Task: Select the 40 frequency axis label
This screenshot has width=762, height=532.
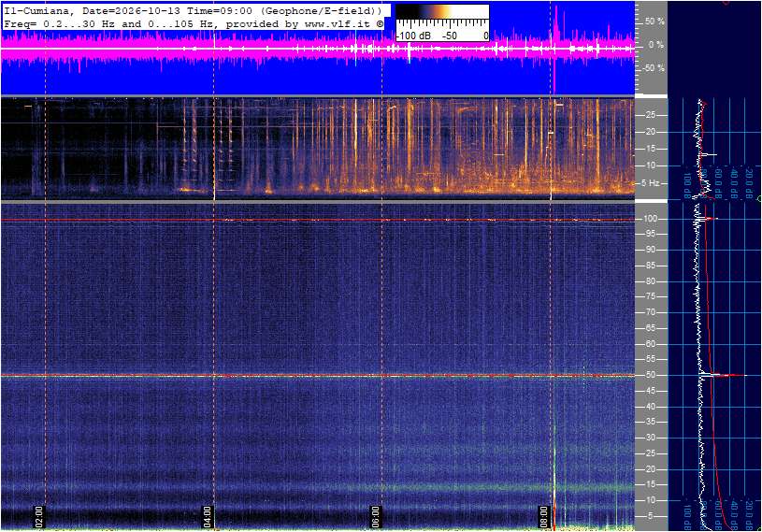Action: pyautogui.click(x=650, y=407)
